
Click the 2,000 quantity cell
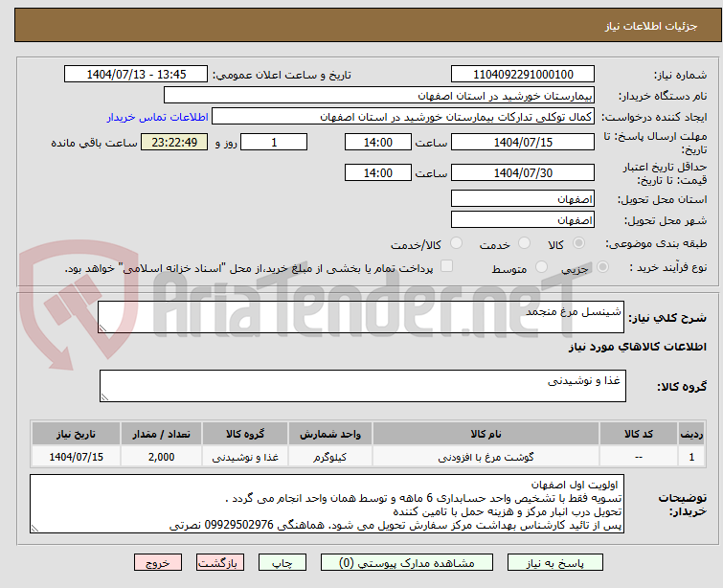coord(161,457)
